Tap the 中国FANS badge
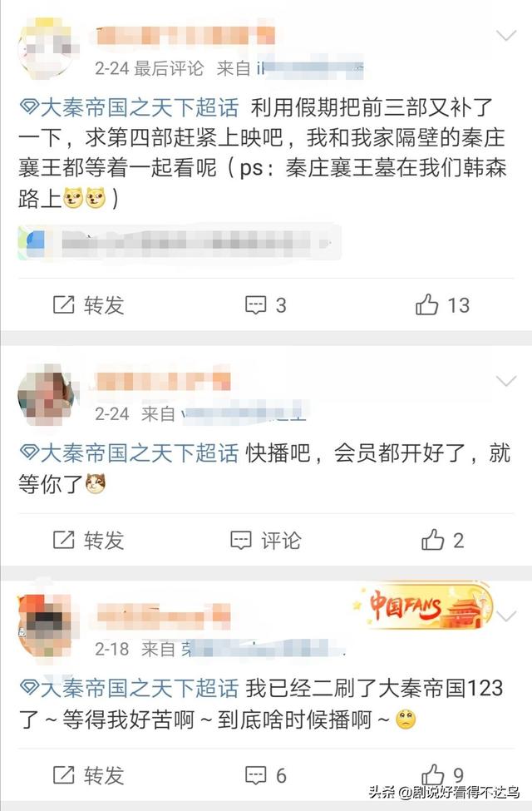Screen dimensions: 532x811 coord(423,606)
